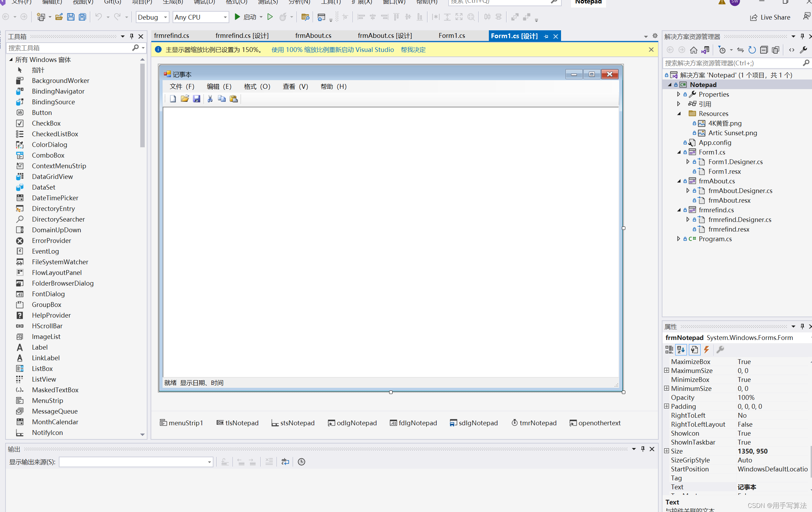Viewport: 812px width, 512px height.
Task: Click link to restart Visual Studio at 100% scaling
Action: click(x=333, y=50)
